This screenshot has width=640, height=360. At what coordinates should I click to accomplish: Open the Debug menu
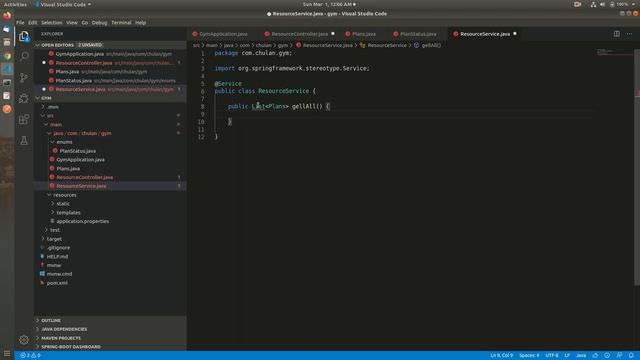99,23
